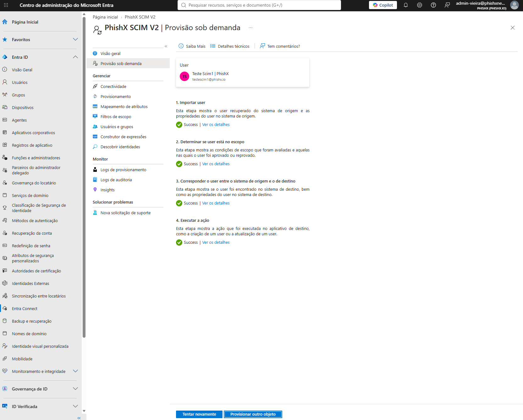Close the Provisão sob demanda blade

[513, 28]
